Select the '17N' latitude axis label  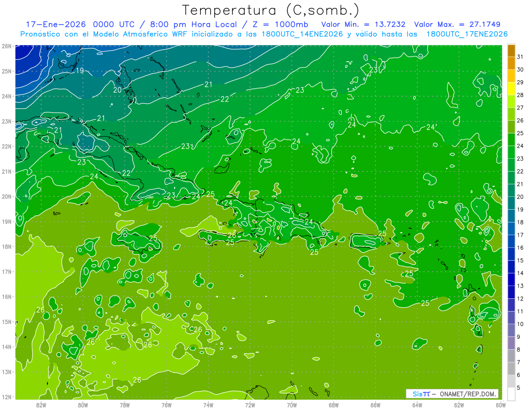tap(6, 272)
